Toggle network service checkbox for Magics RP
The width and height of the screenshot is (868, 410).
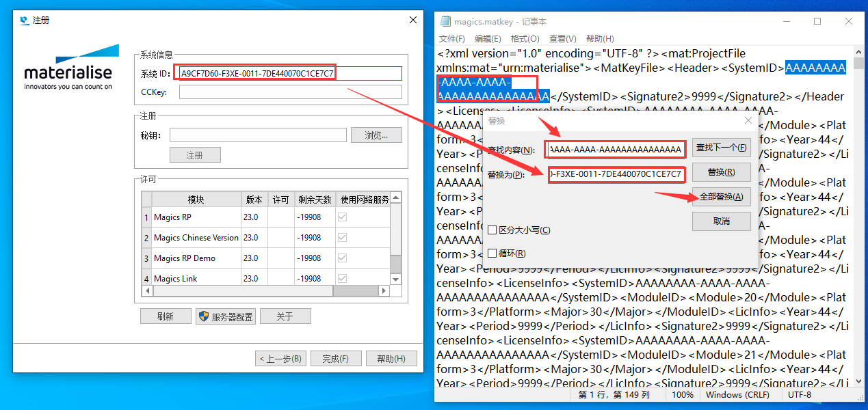click(x=342, y=217)
